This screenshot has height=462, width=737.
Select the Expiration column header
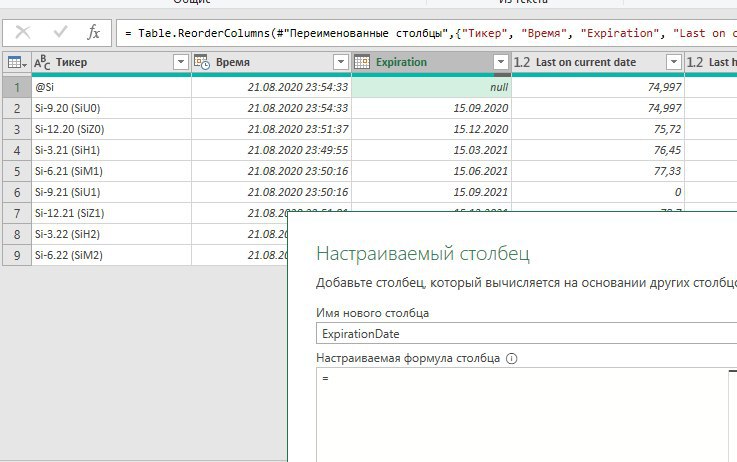(x=431, y=62)
